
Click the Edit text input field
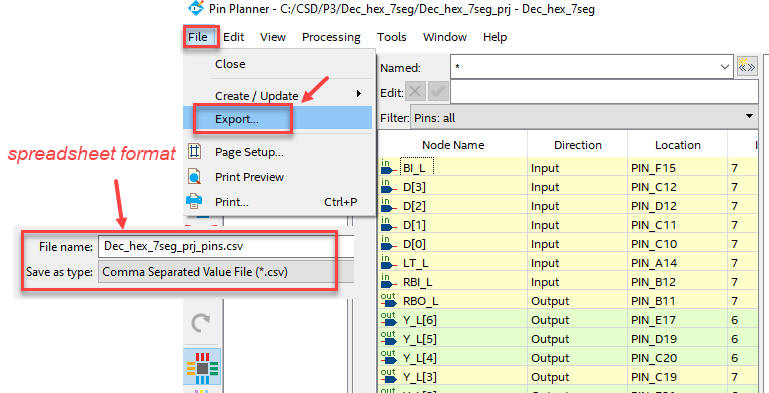click(604, 92)
